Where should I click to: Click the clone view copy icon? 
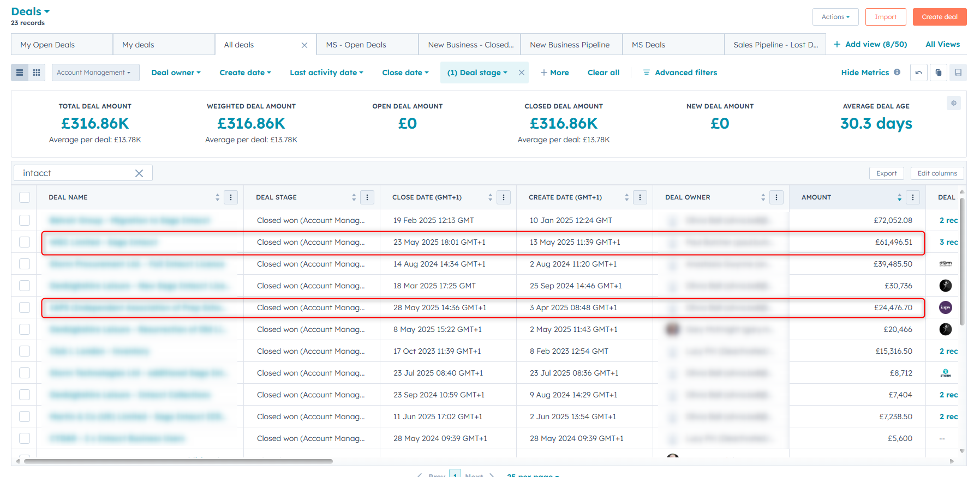(x=939, y=73)
